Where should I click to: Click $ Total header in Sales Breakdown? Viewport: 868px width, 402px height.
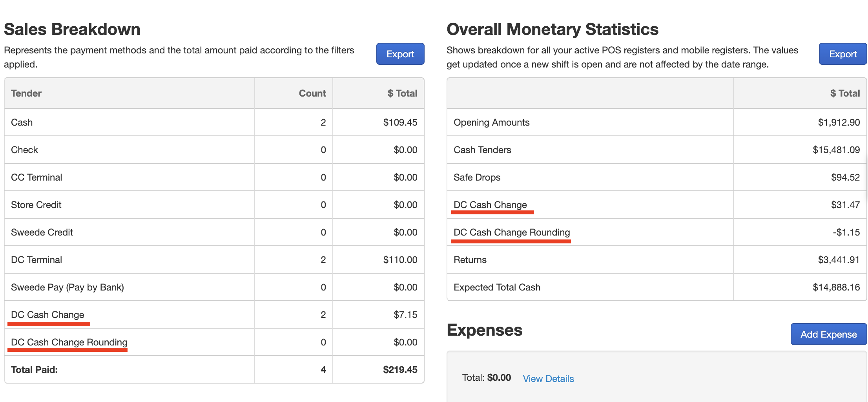(x=402, y=93)
